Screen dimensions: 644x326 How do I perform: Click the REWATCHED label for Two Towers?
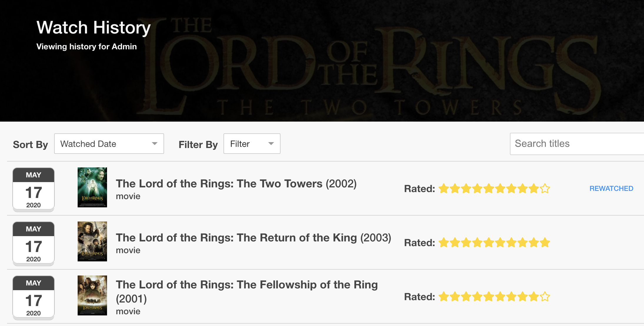[x=611, y=189]
